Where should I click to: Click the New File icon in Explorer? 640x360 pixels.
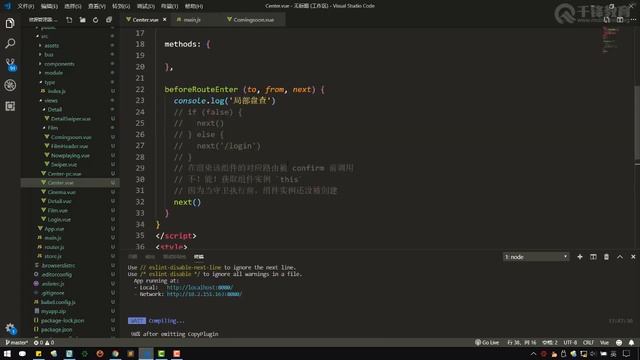[69, 20]
